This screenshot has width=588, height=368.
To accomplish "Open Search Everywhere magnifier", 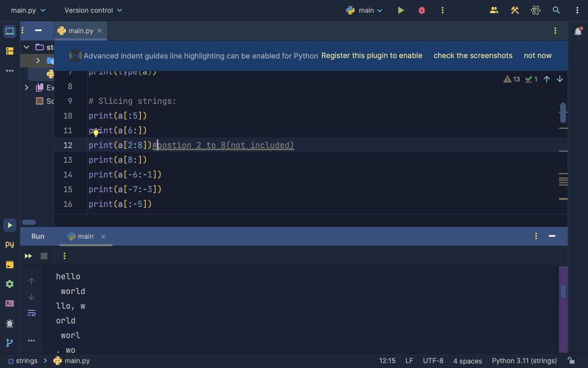I will tap(556, 10).
